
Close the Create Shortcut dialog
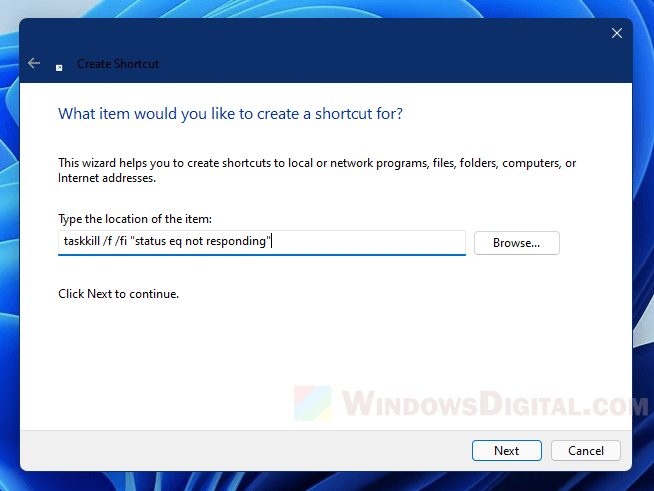click(x=617, y=33)
